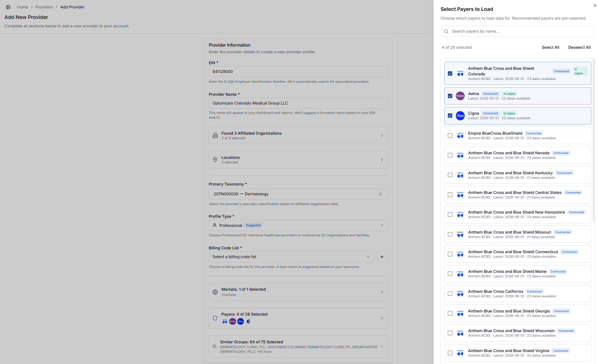Check Anthem Blue Cross and Blue Shield Wisconsin

(450, 333)
